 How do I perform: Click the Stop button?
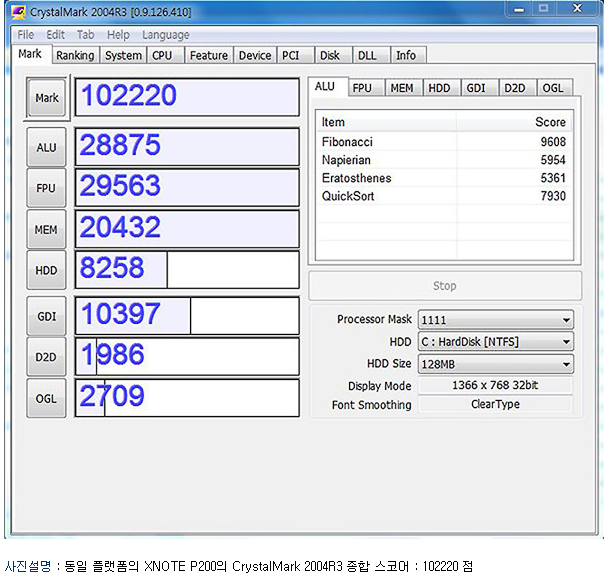click(x=445, y=286)
